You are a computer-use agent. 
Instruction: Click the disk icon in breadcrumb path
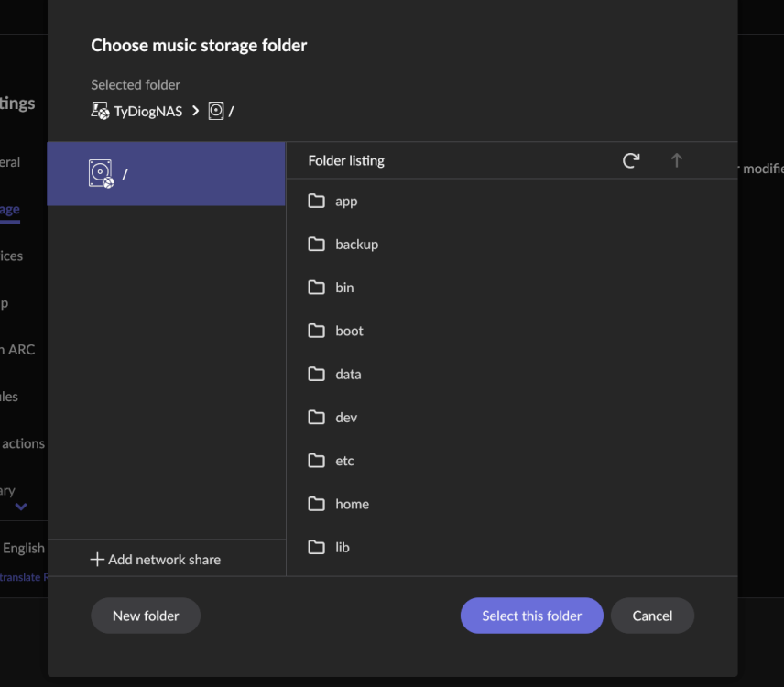tap(216, 111)
